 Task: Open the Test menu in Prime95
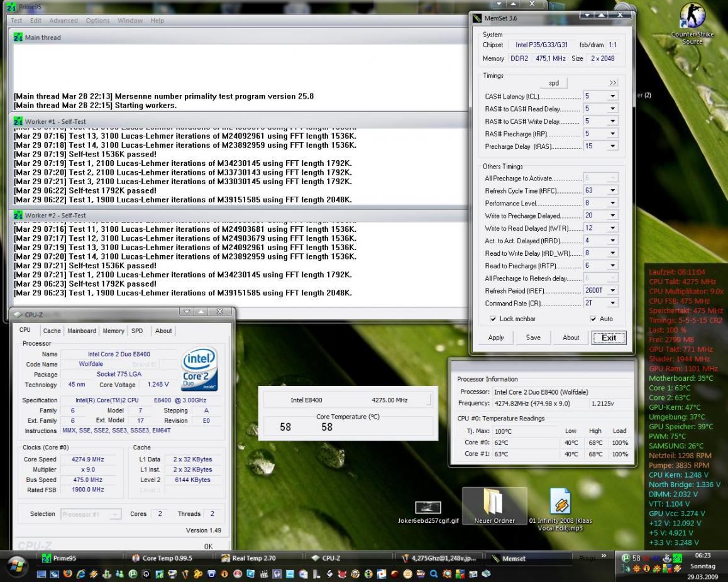pos(16,20)
